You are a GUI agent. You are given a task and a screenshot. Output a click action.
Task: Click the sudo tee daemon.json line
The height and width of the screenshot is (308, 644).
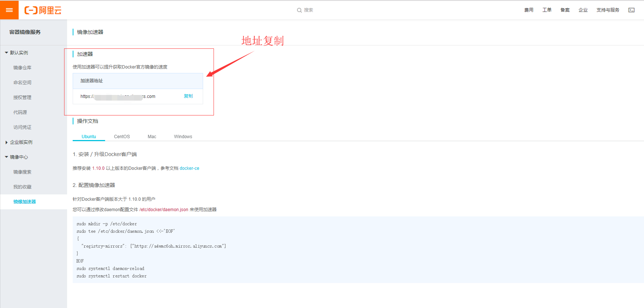click(x=126, y=231)
